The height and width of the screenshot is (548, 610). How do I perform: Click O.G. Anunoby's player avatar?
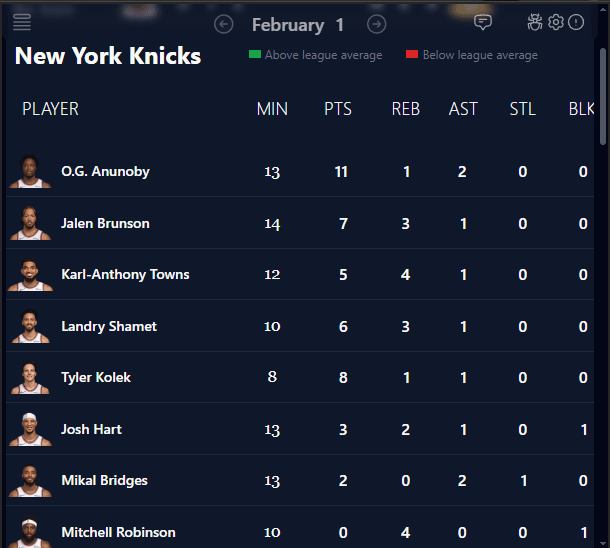[30, 172]
